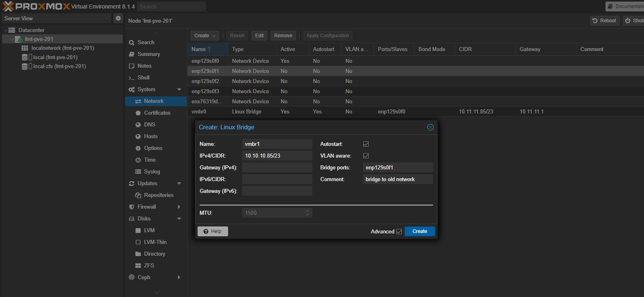Viewport: 644px width, 297px height.
Task: Collapse the System menu section
Action: point(179,89)
